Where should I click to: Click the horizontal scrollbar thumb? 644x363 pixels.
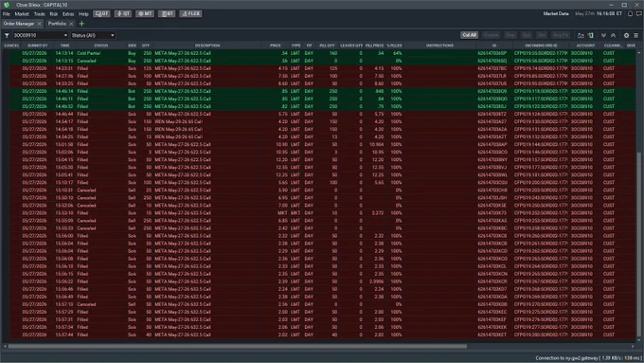tap(238, 347)
